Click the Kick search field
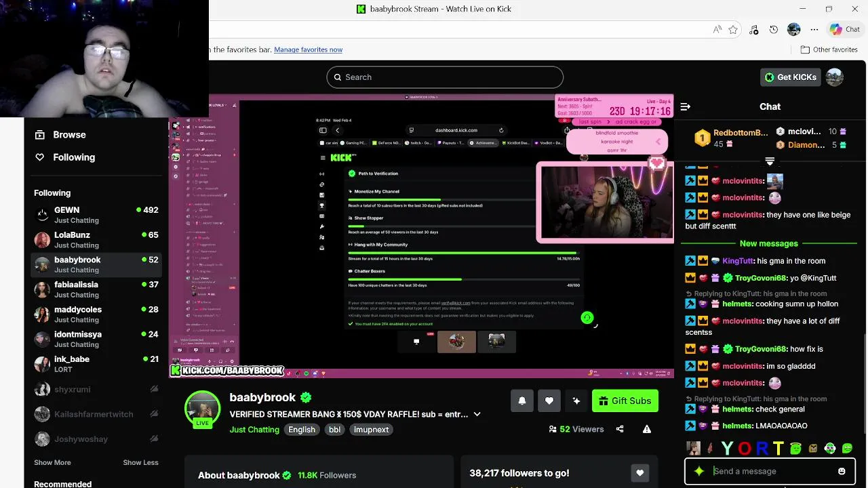Screen dimensions: 868x488 click(x=445, y=77)
